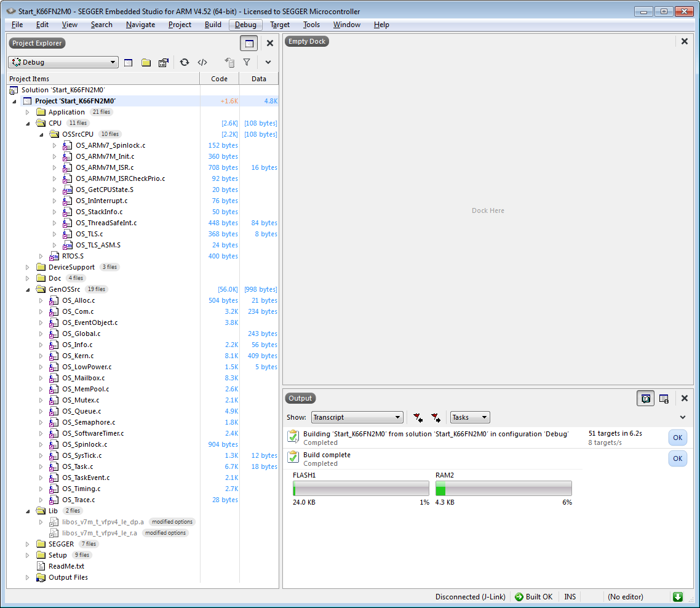Close the Project Explorer panel

point(269,43)
